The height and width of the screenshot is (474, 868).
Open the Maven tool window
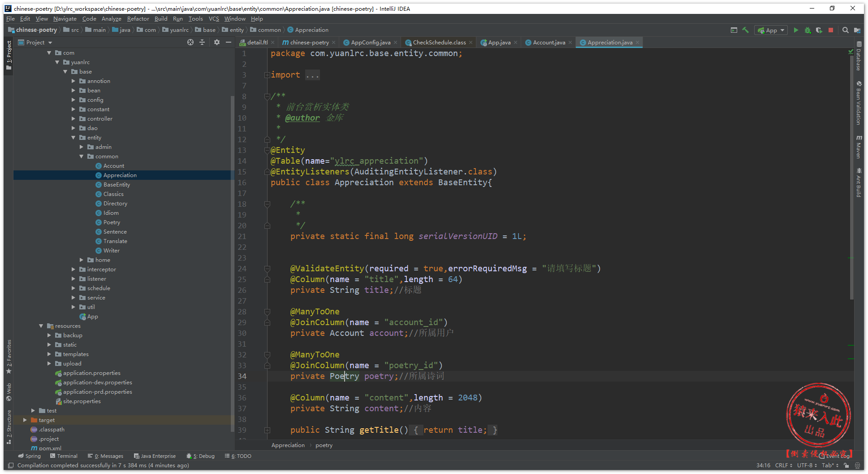click(859, 147)
